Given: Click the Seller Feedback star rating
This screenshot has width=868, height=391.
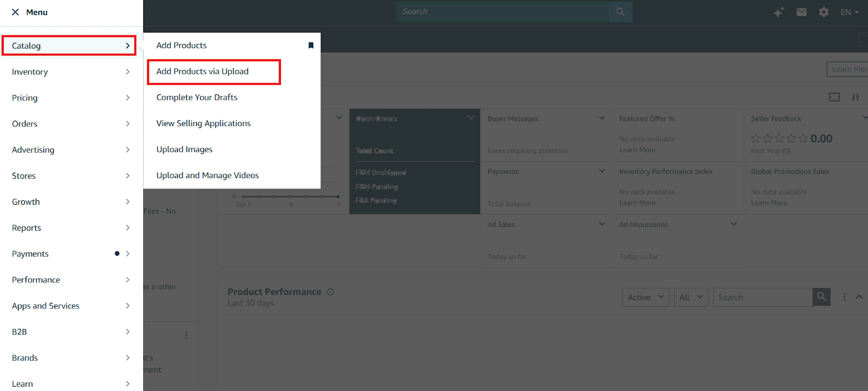Looking at the screenshot, I should tap(780, 138).
